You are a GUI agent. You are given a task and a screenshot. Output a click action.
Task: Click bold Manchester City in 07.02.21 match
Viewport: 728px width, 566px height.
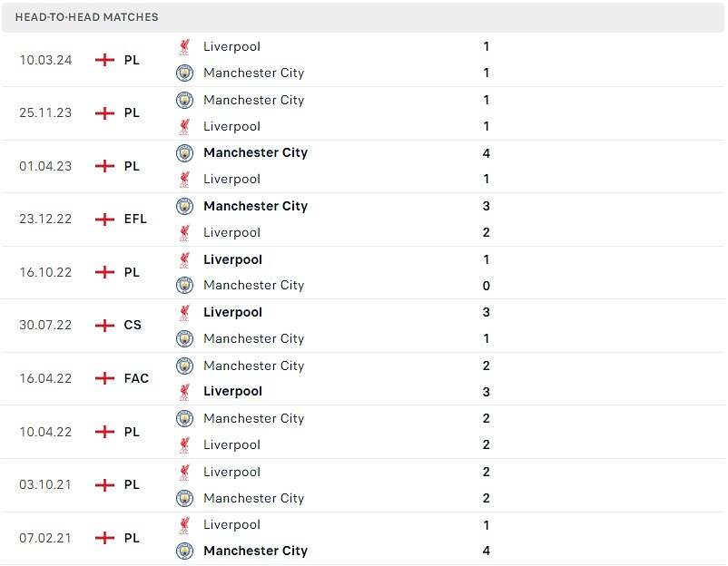pos(255,551)
